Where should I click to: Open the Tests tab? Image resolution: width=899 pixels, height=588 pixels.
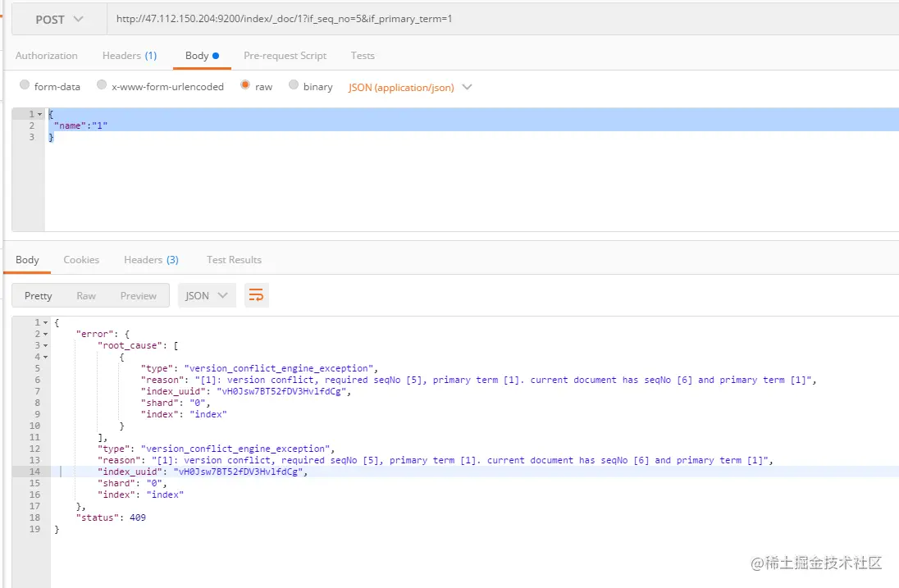coord(363,56)
